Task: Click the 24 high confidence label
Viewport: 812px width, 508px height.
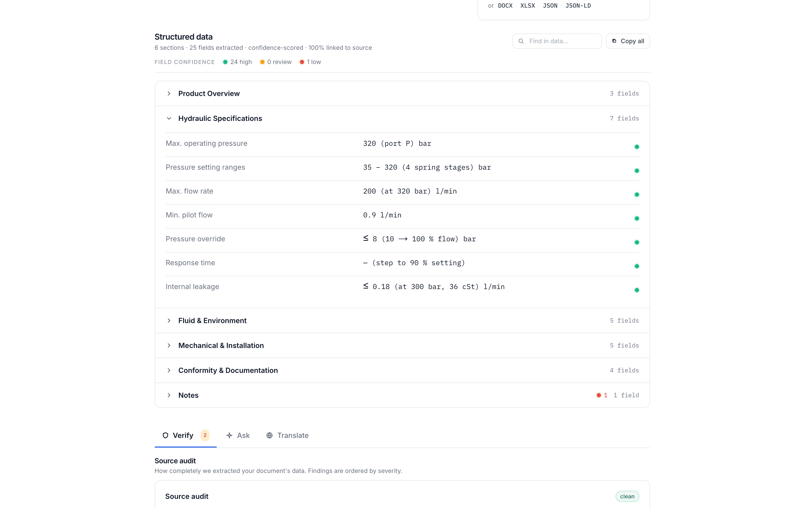Action: 241,62
